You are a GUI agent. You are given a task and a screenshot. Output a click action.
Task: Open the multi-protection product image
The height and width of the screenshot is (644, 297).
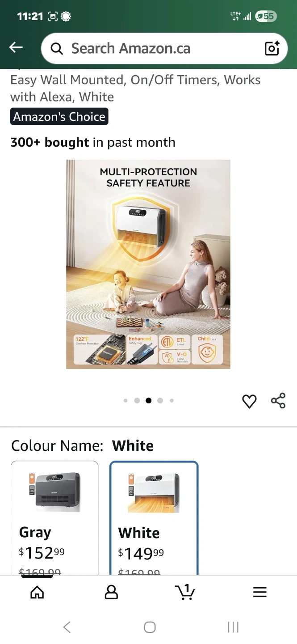tap(148, 264)
